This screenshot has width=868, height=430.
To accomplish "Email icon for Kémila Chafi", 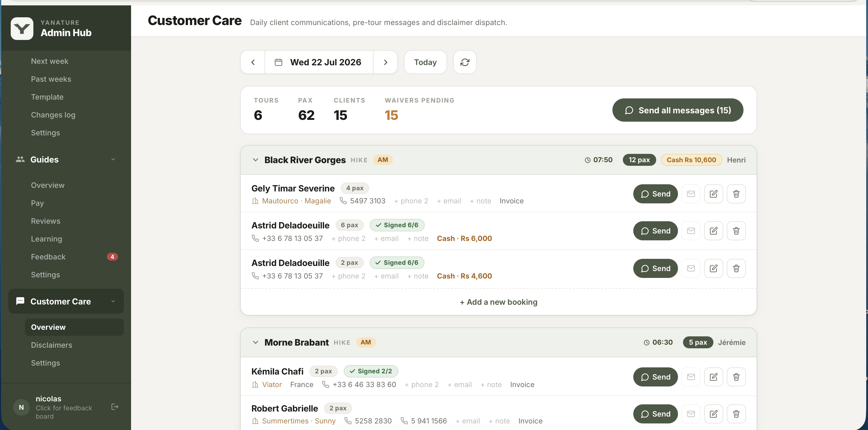I will coord(691,377).
